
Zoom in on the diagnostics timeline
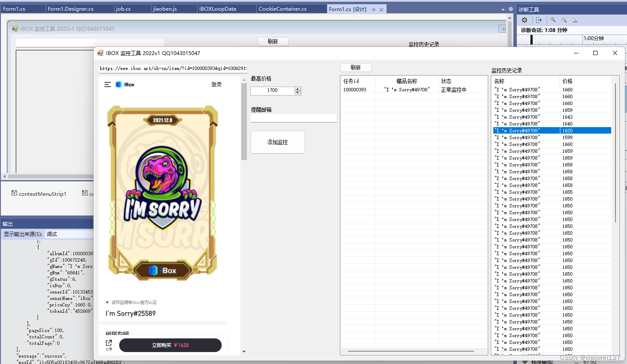click(553, 20)
